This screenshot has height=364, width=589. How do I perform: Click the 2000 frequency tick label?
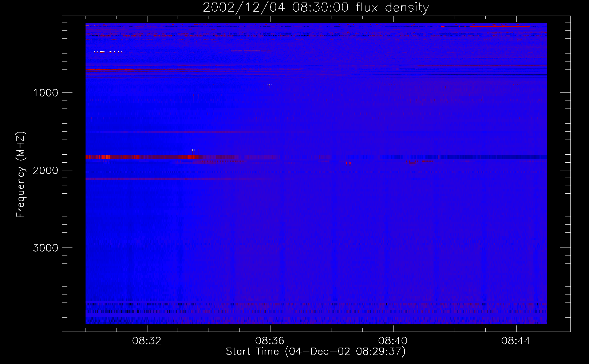(46, 170)
